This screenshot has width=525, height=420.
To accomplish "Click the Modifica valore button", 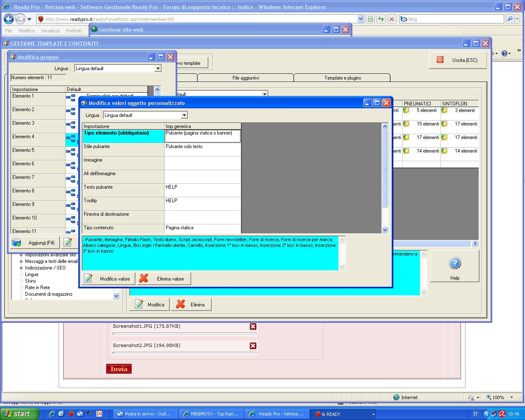I will (108, 279).
